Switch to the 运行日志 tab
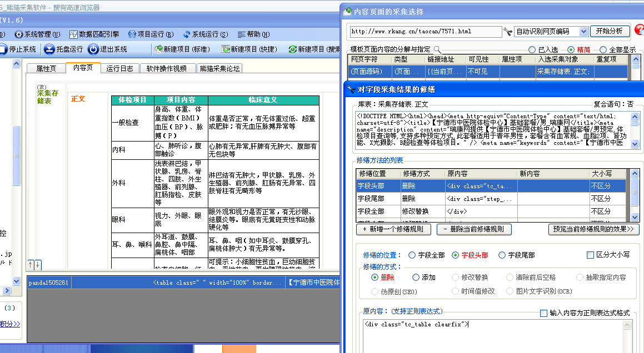 [119, 69]
